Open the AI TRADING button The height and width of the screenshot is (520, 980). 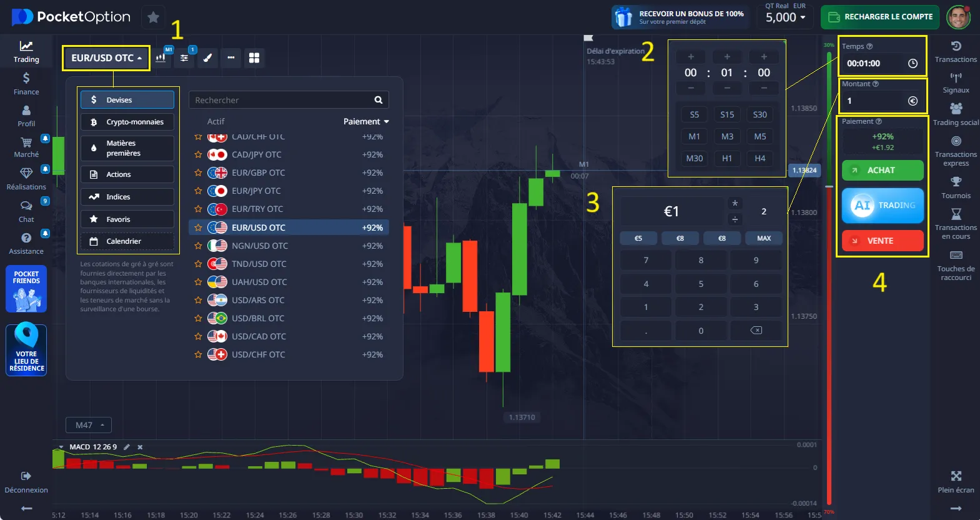coord(883,206)
